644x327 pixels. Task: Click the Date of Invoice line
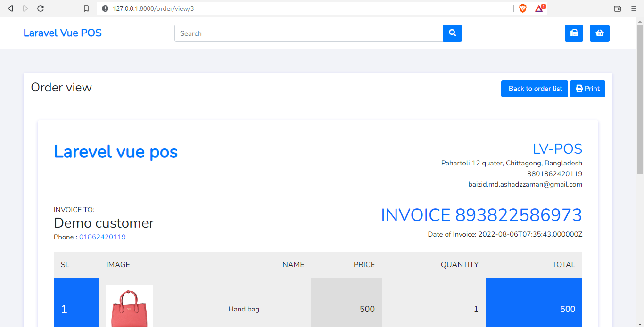(505, 234)
